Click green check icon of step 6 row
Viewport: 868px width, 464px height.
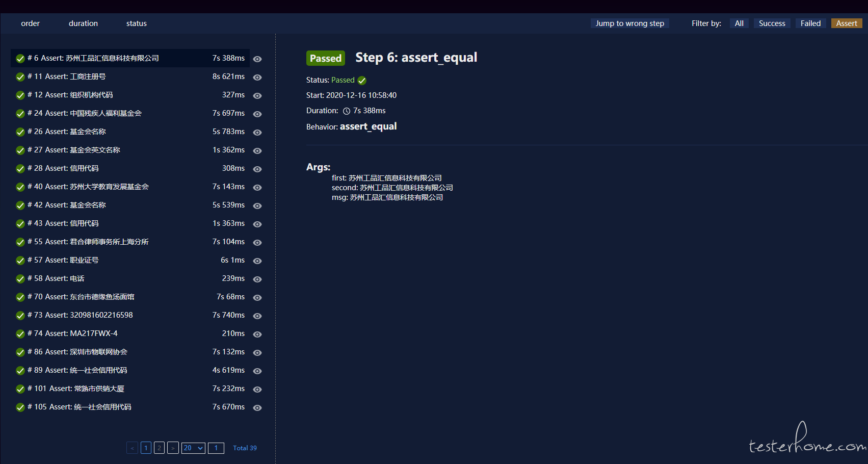tap(20, 59)
